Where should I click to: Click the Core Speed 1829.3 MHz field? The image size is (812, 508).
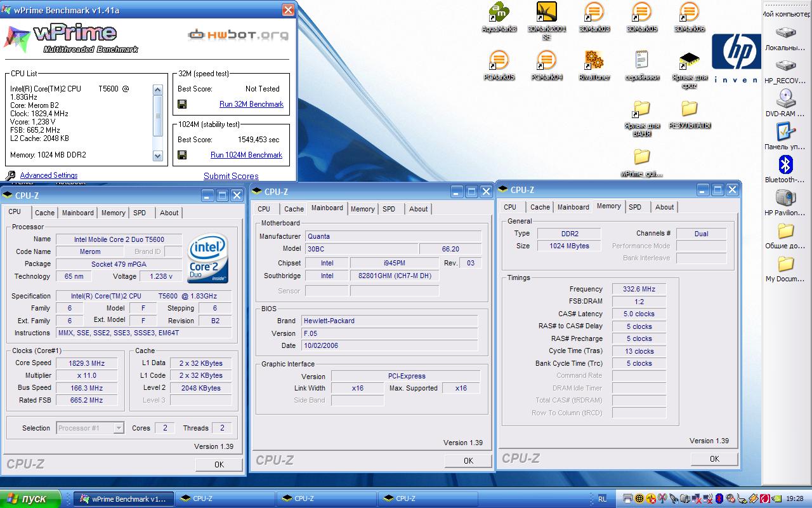coord(87,363)
